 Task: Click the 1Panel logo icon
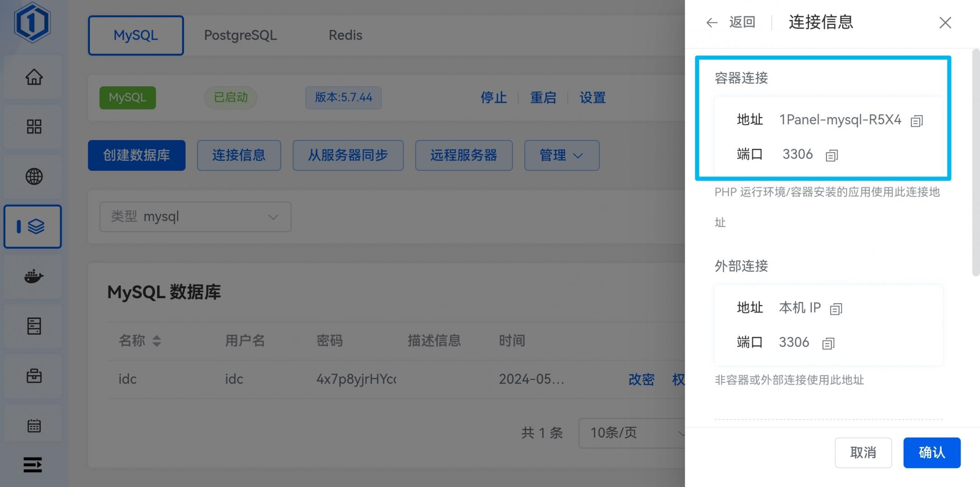coord(32,22)
